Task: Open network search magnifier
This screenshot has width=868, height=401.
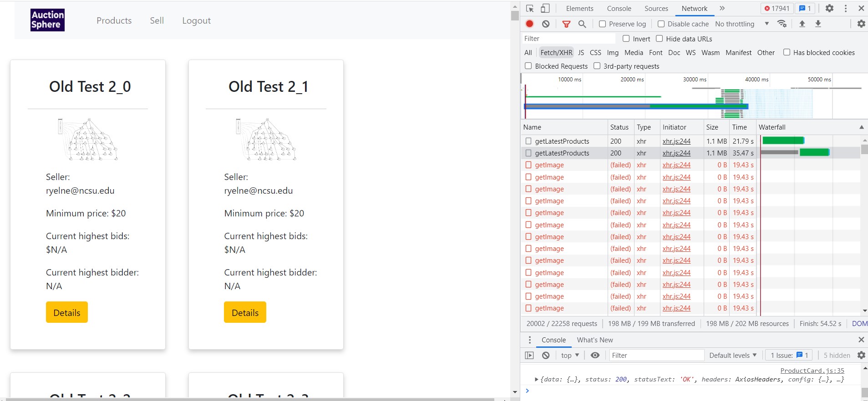Action: (582, 24)
